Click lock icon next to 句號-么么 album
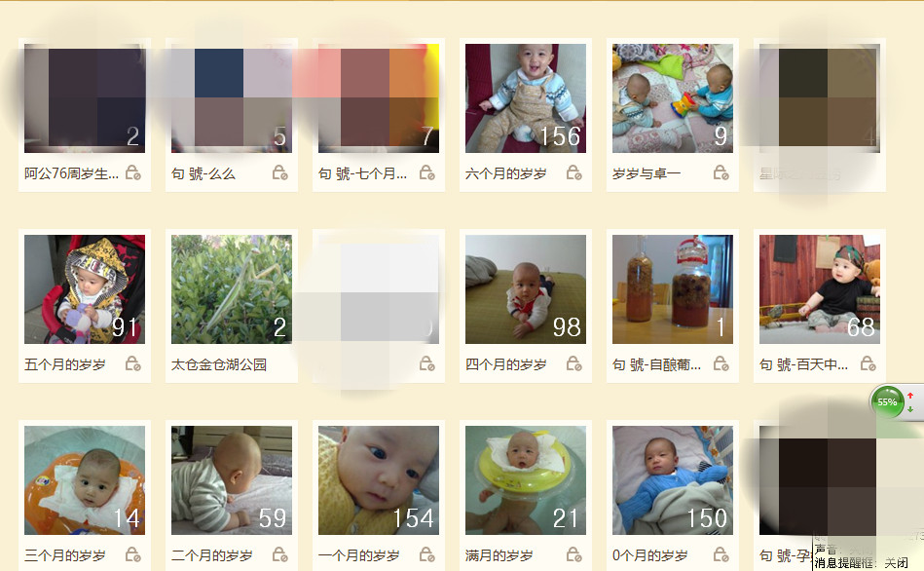The image size is (924, 571). click(x=279, y=172)
